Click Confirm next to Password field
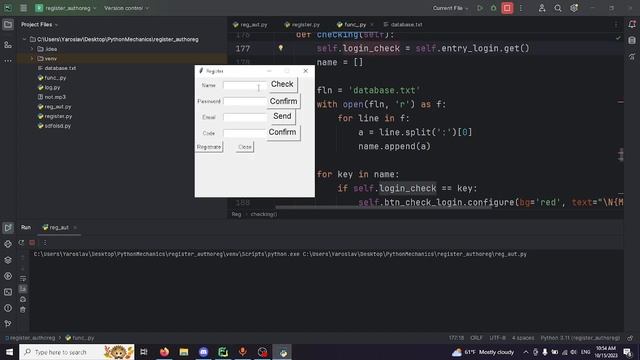This screenshot has height=360, width=640. 283,101
